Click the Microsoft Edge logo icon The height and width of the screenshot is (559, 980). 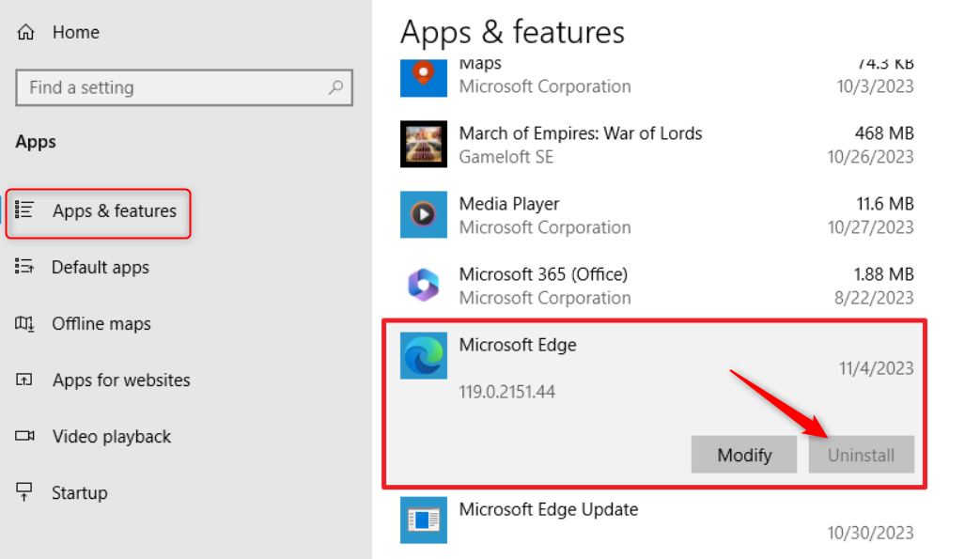(424, 356)
